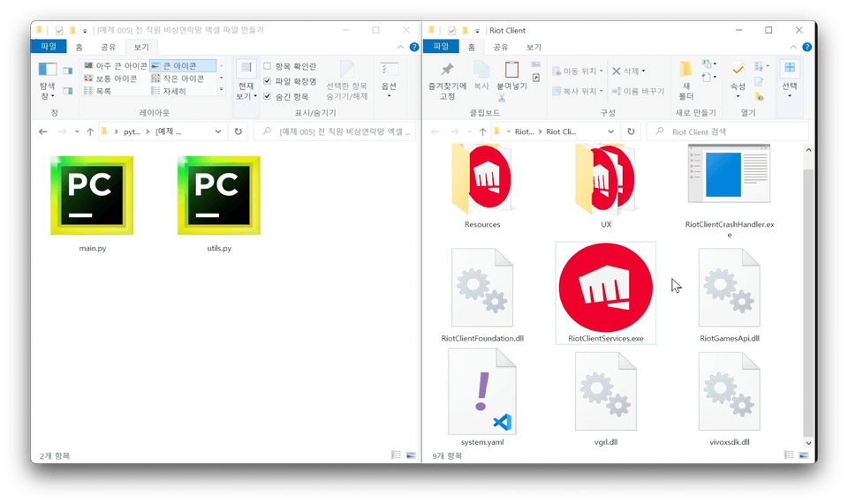Select utils.py PyCharm file icon
The height and width of the screenshot is (504, 848).
click(x=218, y=196)
